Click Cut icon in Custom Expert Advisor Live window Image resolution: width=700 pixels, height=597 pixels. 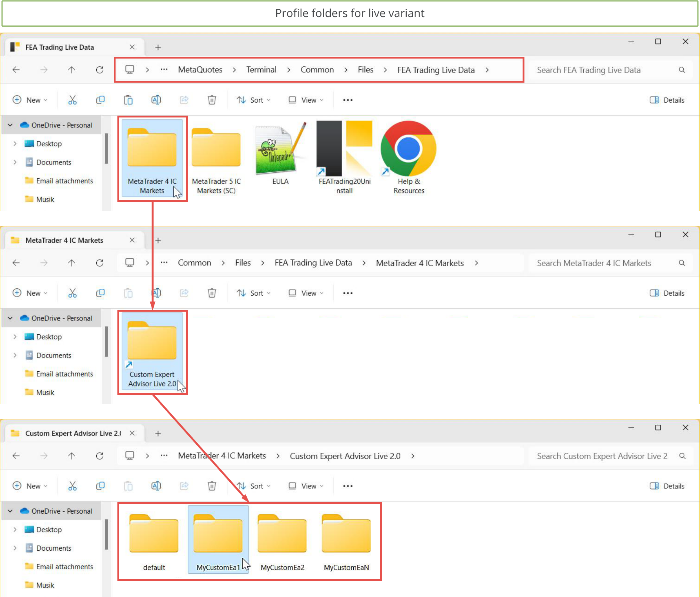73,486
